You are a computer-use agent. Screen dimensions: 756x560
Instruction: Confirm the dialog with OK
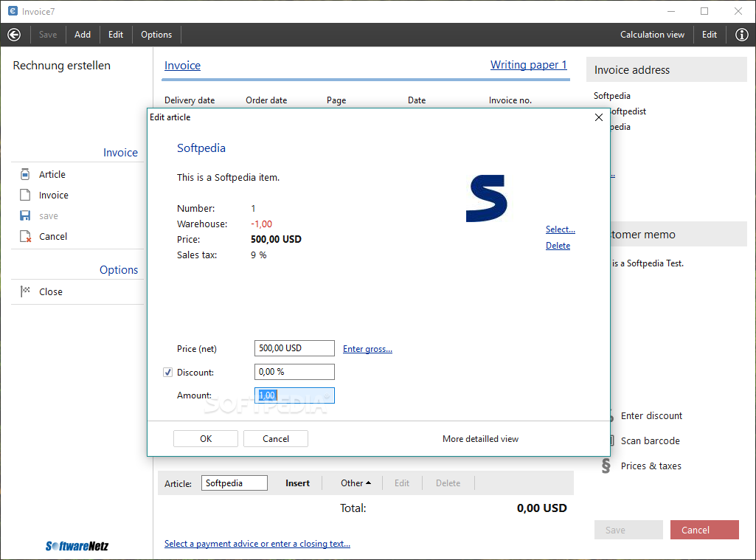click(x=206, y=438)
